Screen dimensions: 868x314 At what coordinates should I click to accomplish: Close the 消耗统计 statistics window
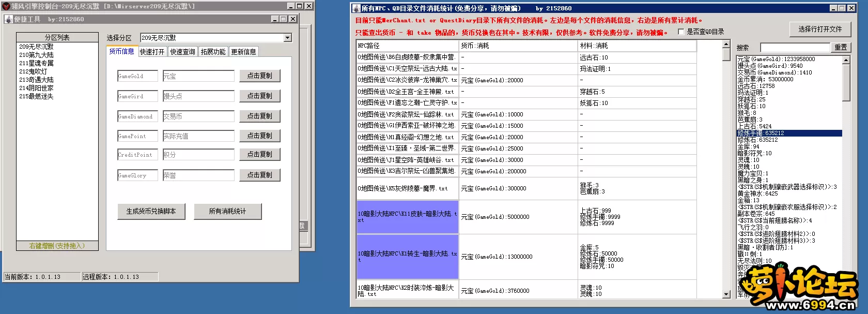(x=851, y=8)
